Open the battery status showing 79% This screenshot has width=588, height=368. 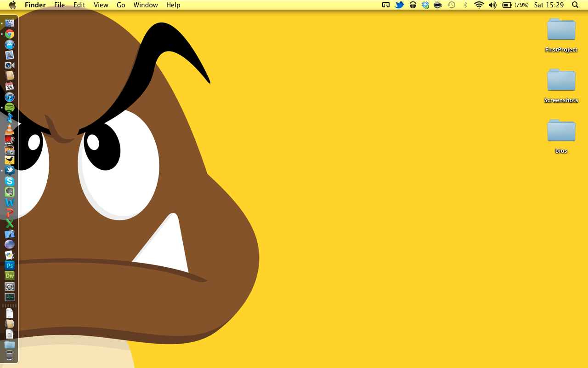click(515, 5)
